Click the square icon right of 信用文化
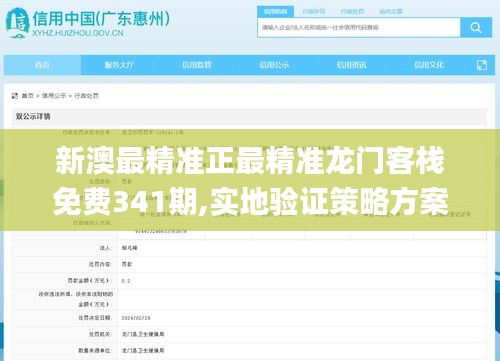Image resolution: width=500 pixels, height=361 pixels. tap(482, 65)
